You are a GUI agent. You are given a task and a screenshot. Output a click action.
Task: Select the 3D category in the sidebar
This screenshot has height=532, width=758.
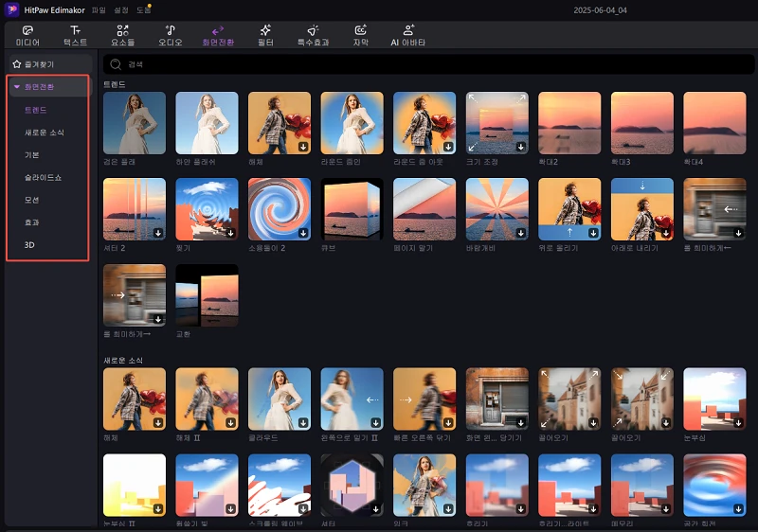[29, 245]
